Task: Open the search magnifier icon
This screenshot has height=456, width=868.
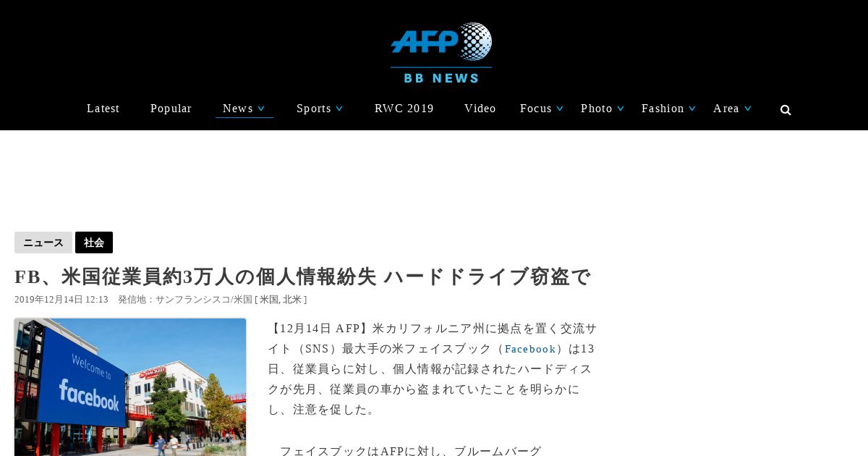Action: click(786, 110)
